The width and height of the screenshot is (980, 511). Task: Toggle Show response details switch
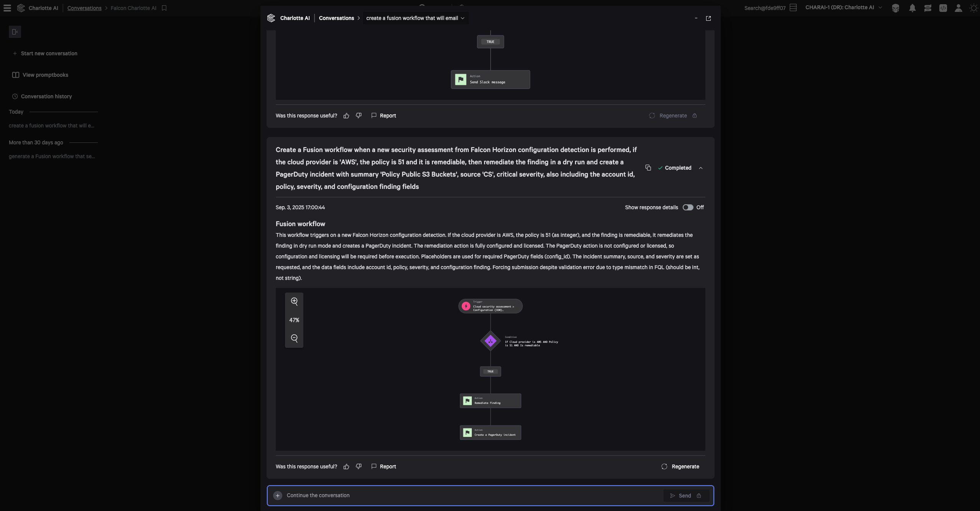688,207
